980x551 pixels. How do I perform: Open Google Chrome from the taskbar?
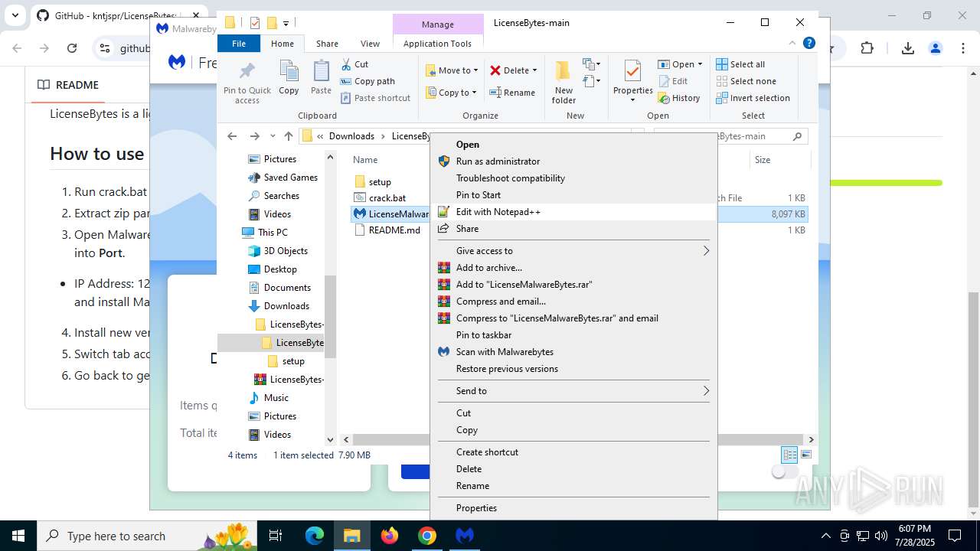427,536
